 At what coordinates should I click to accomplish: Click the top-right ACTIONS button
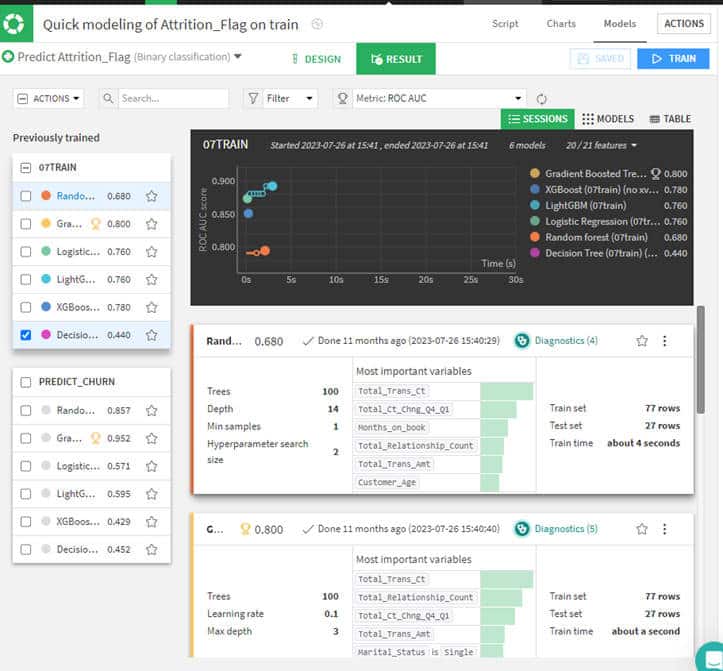[684, 24]
